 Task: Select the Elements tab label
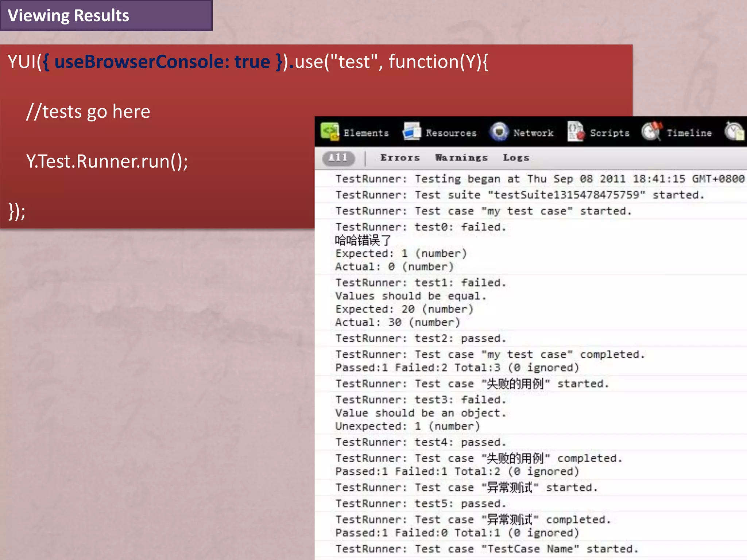point(366,133)
